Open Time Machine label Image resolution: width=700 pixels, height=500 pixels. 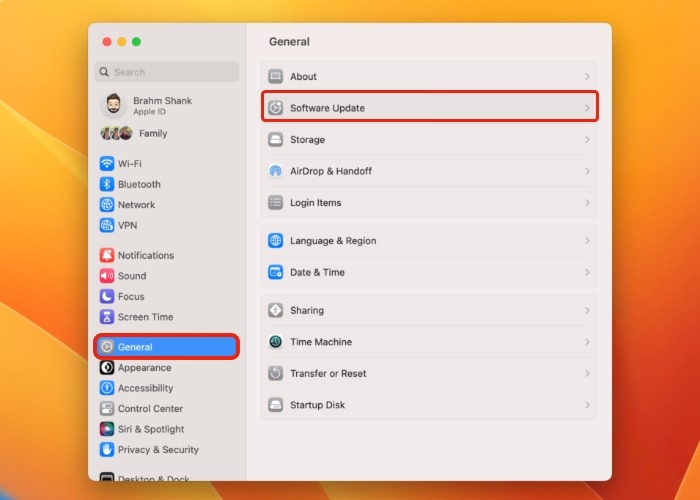click(x=321, y=342)
